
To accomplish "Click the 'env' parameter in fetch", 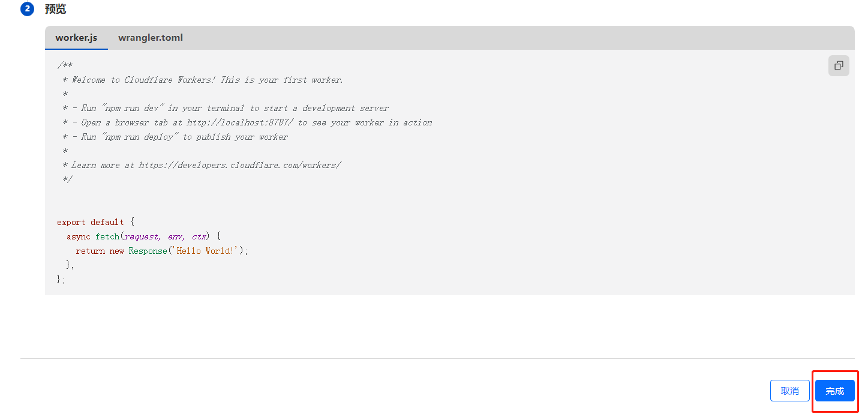I will tap(176, 236).
